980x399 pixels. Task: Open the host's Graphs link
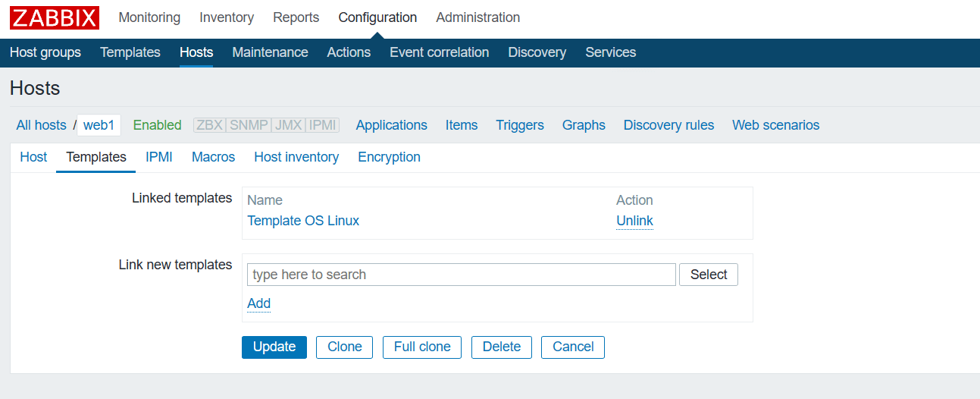pyautogui.click(x=584, y=125)
